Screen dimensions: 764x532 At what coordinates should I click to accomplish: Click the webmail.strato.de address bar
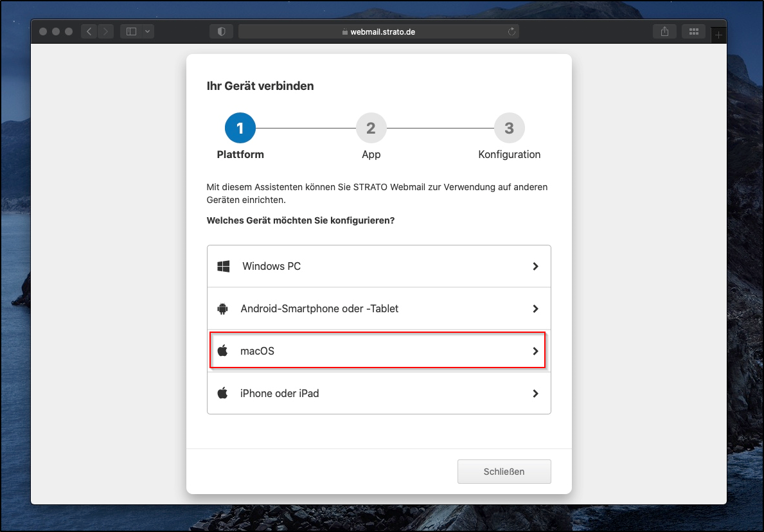coord(378,31)
